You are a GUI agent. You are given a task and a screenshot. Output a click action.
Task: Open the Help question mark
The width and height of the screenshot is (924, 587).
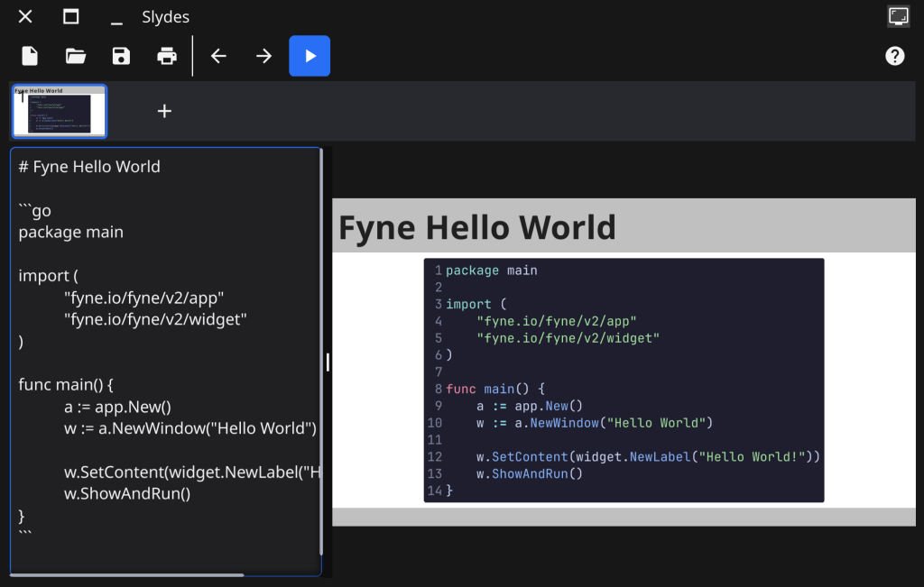pyautogui.click(x=894, y=56)
